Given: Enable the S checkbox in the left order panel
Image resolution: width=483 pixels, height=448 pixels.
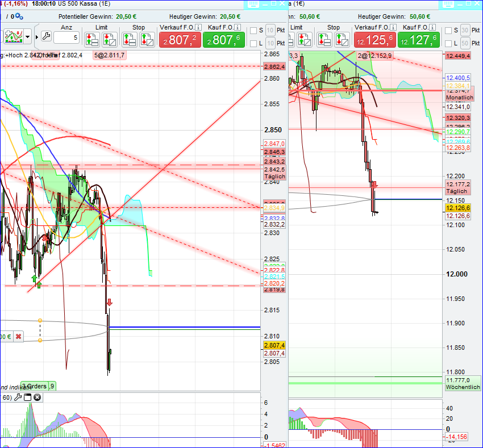Looking at the screenshot, I should (x=254, y=30).
